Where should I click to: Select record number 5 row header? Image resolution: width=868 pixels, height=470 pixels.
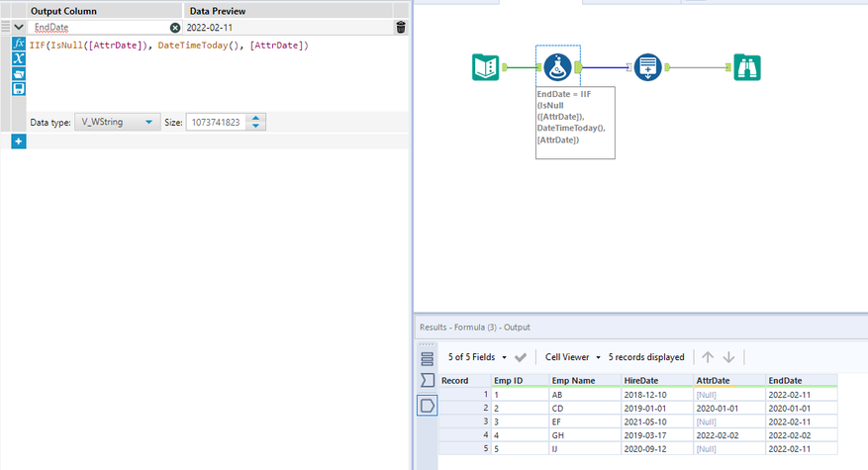pos(465,449)
